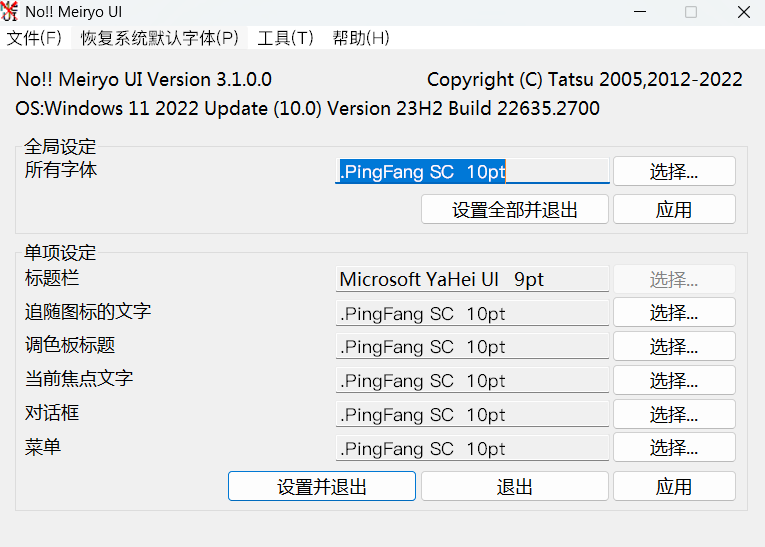Choose font for 对话框

tap(673, 414)
